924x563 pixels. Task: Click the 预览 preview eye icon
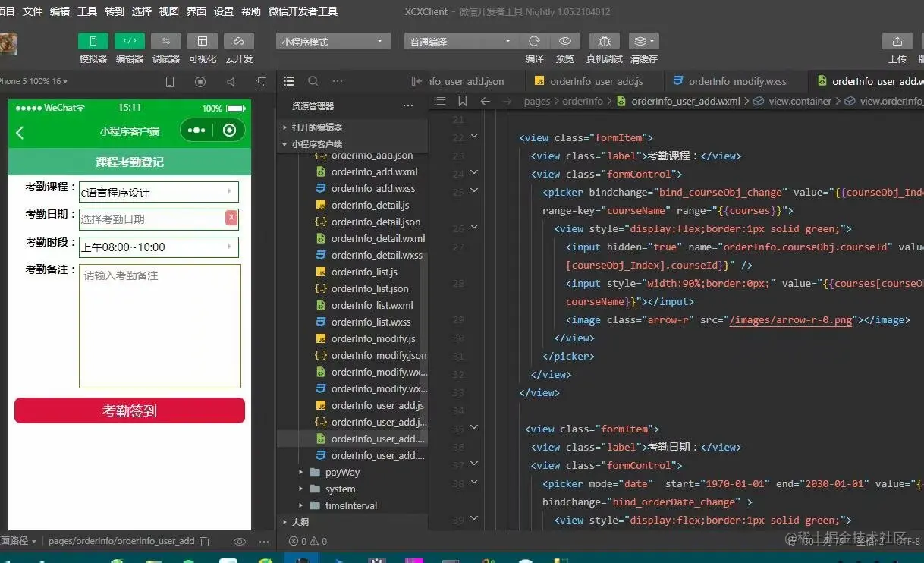click(565, 42)
